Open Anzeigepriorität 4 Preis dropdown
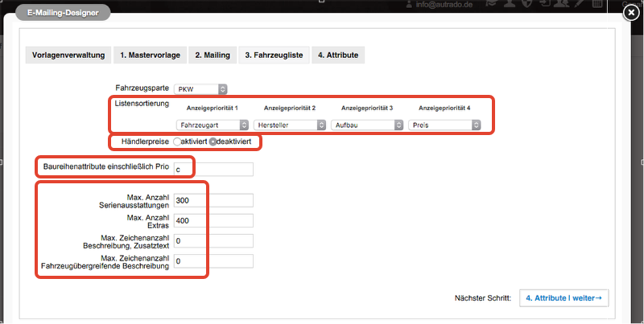Screen dimensions: 644x324 tap(444, 125)
